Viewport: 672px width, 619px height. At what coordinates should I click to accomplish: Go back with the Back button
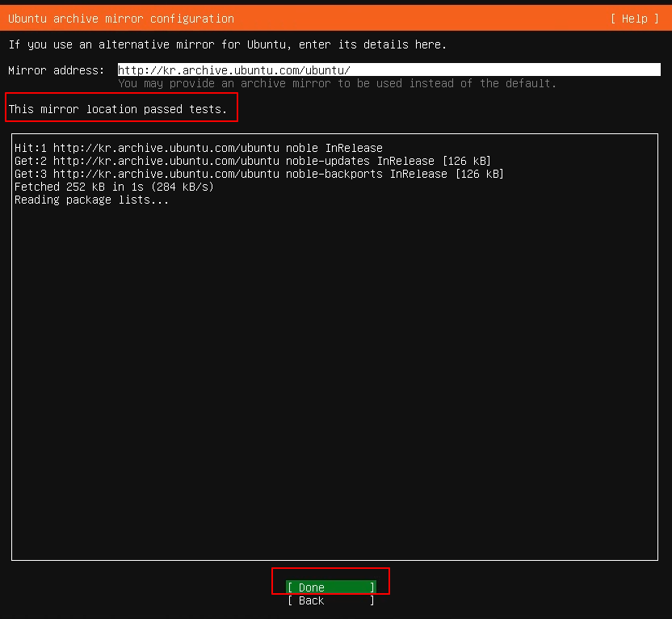click(331, 600)
